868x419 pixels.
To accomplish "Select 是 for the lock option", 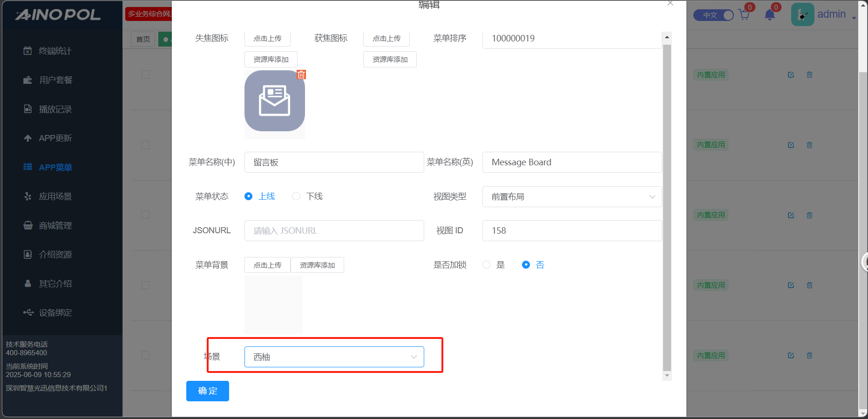I will coord(487,265).
